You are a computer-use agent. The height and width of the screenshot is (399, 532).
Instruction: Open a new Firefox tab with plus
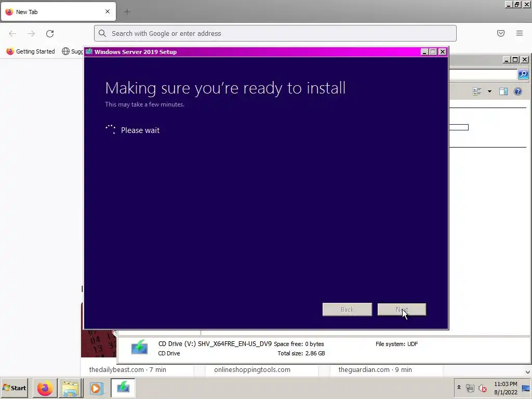tap(127, 12)
